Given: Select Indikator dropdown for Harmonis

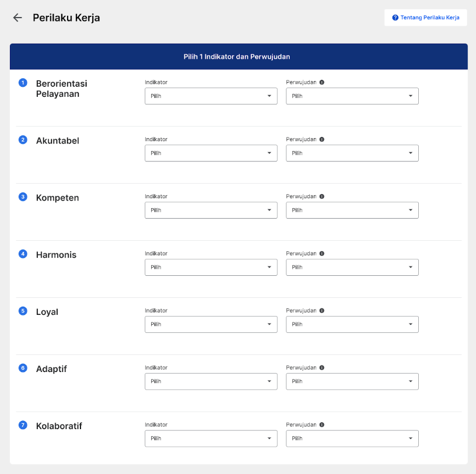Looking at the screenshot, I should click(x=211, y=267).
